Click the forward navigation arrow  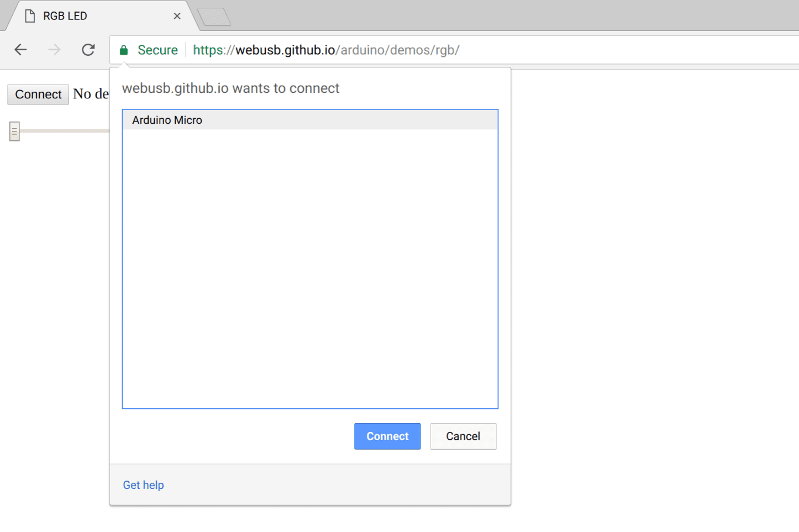point(54,50)
